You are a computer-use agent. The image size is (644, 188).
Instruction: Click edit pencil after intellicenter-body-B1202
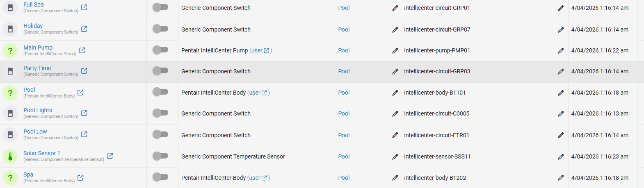[x=561, y=178]
